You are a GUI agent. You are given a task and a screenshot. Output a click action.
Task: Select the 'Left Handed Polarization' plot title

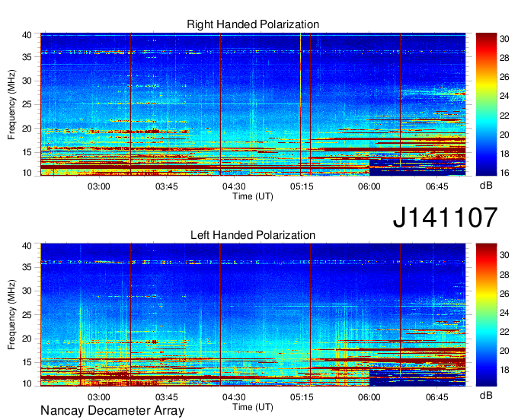click(253, 235)
